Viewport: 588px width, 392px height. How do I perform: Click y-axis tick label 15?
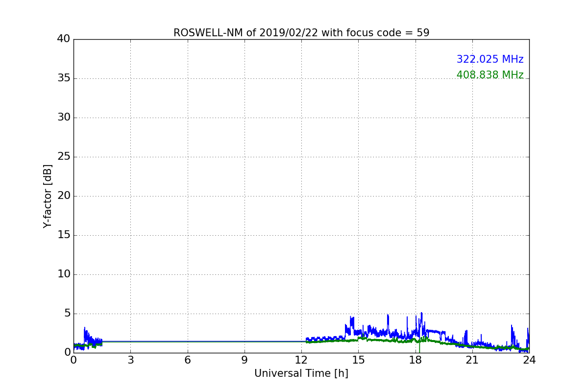64,235
